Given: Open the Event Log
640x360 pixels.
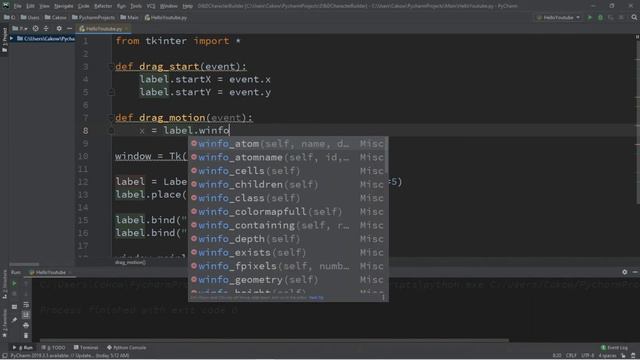Looking at the screenshot, I should coord(614,348).
